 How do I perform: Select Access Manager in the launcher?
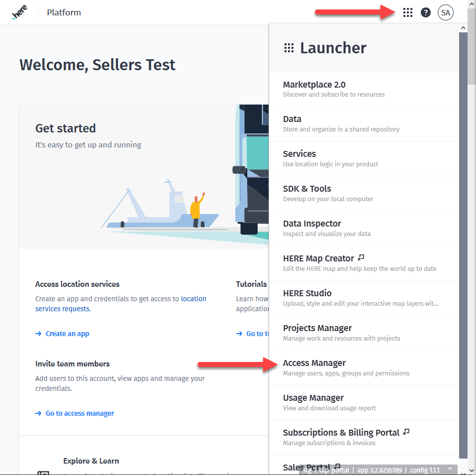(x=364, y=368)
